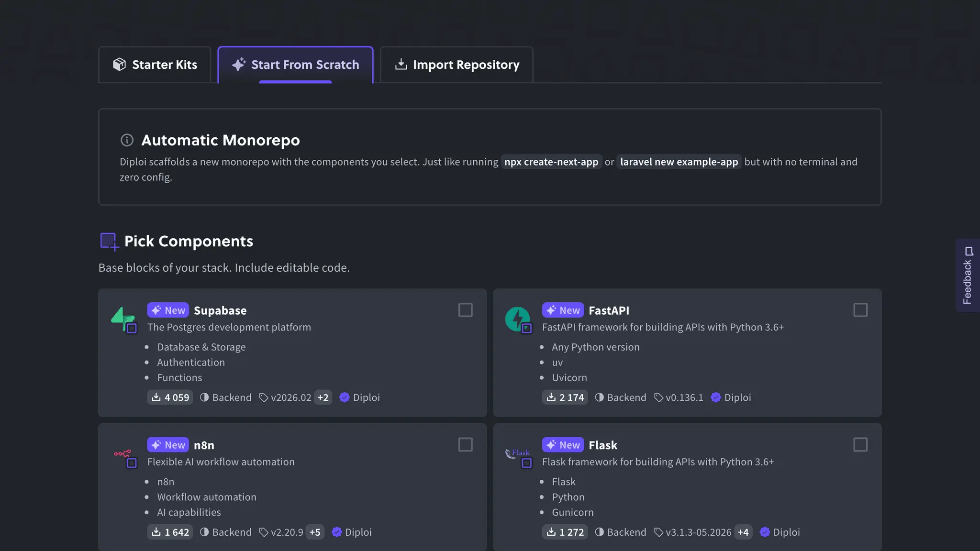Click the Starter Kits box icon
Image resolution: width=980 pixels, height=551 pixels.
pyautogui.click(x=119, y=65)
